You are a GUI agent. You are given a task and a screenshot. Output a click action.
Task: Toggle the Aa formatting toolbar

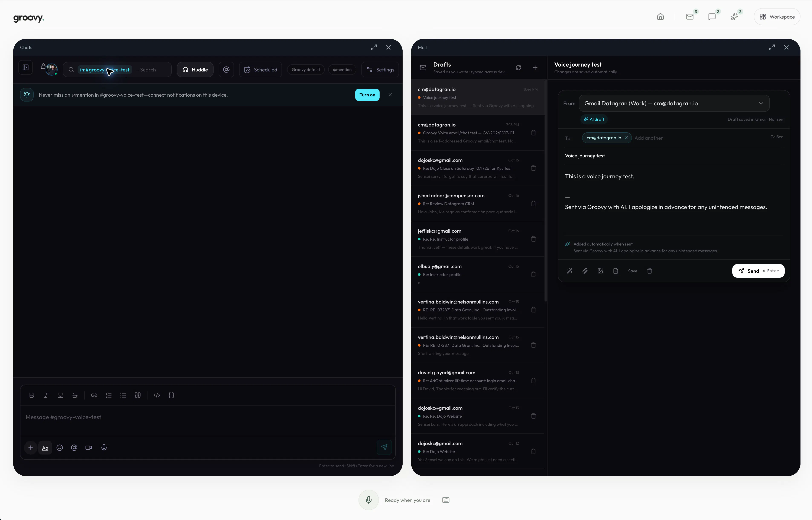point(45,448)
